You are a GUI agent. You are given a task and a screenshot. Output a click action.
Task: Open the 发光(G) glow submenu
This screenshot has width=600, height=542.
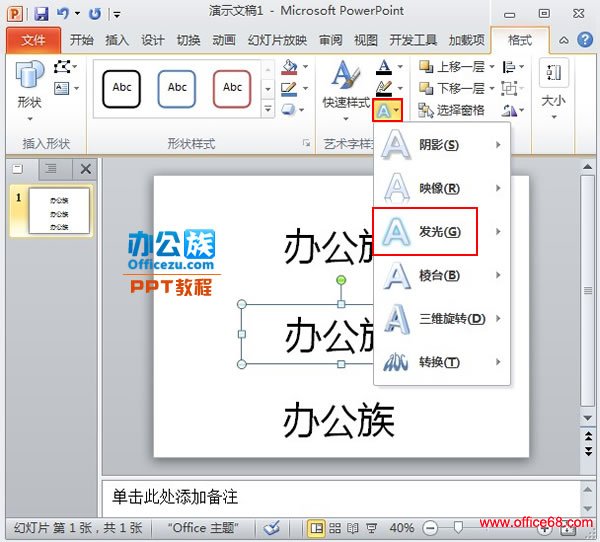pos(442,232)
